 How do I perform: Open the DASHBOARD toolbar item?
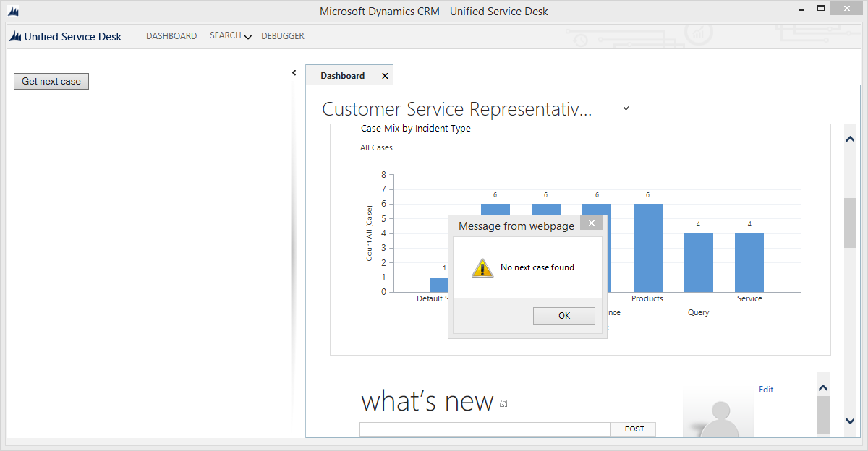171,36
